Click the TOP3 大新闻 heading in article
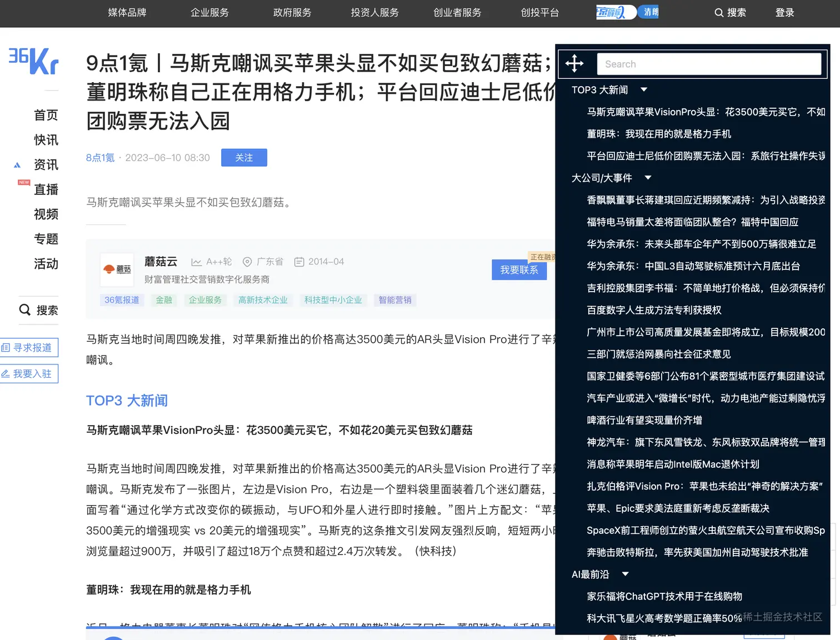Image resolution: width=840 pixels, height=640 pixels. point(127,401)
